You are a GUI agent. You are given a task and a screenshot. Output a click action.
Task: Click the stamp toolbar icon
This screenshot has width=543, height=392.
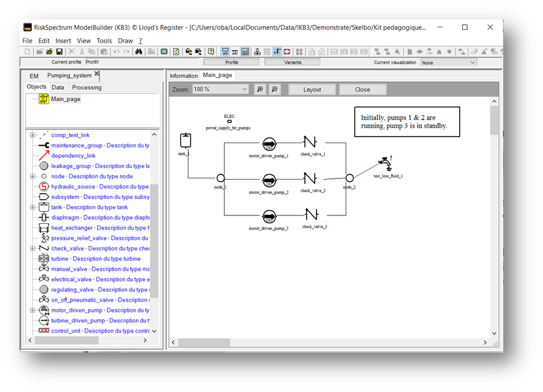[x=257, y=52]
